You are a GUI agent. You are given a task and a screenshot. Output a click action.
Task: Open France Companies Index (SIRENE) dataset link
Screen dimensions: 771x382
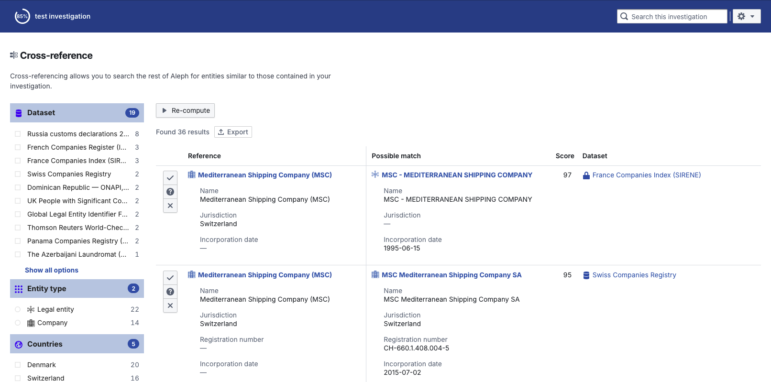click(x=647, y=175)
